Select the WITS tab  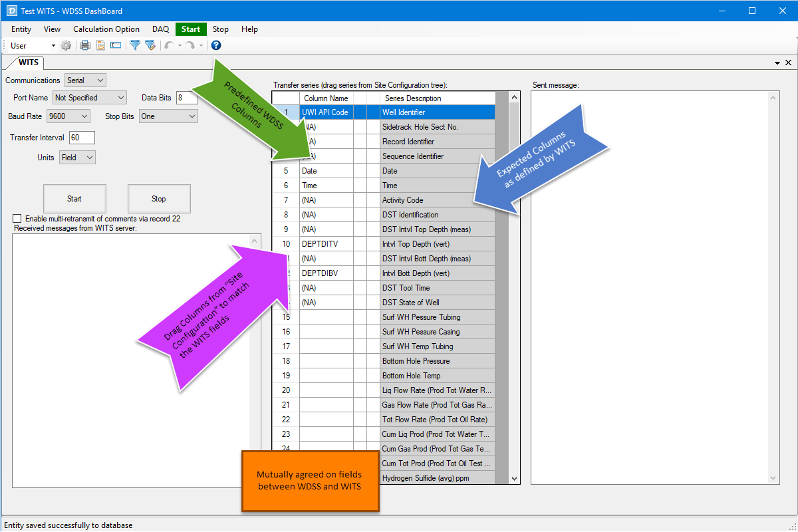(29, 63)
